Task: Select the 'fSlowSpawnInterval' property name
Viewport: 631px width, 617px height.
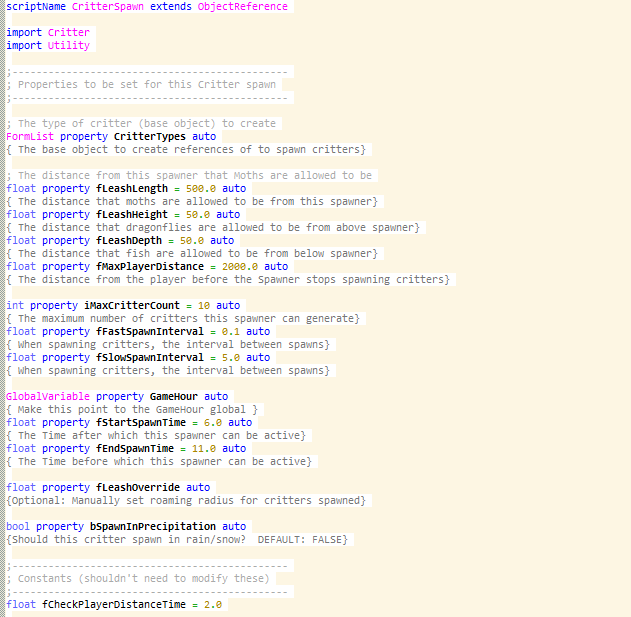Action: point(150,357)
